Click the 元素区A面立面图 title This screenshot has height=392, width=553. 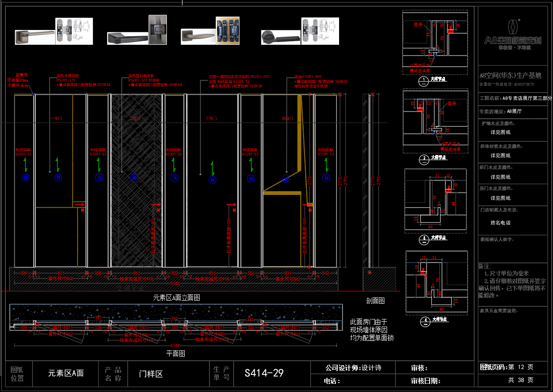point(176,297)
